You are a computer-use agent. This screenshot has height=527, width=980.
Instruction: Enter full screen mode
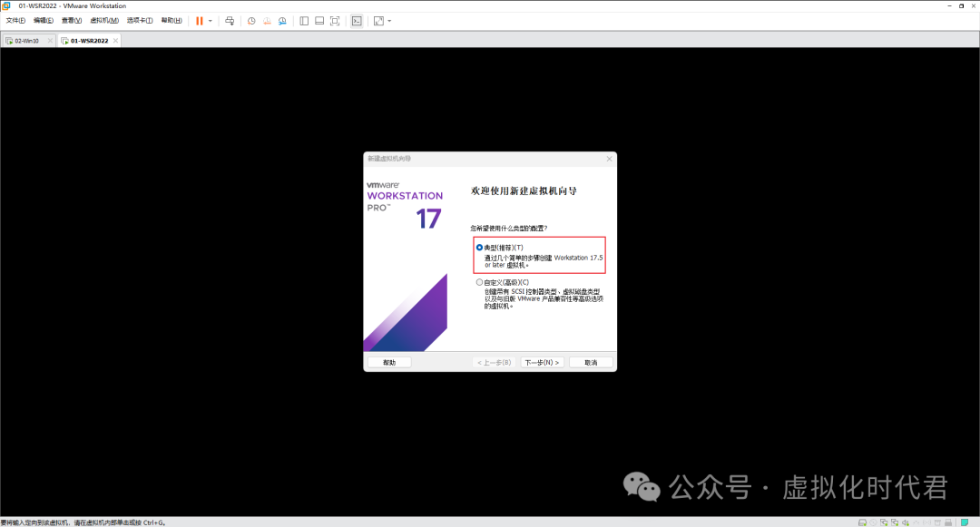click(335, 20)
